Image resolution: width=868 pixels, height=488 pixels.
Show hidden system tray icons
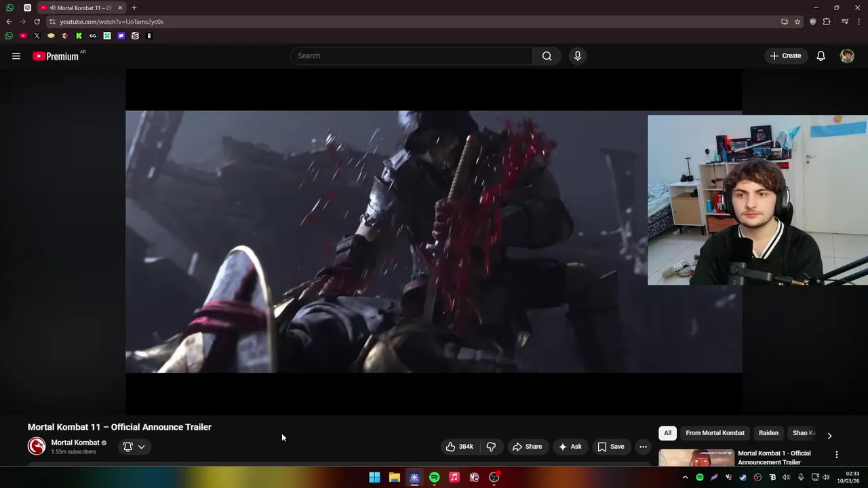pos(685,477)
